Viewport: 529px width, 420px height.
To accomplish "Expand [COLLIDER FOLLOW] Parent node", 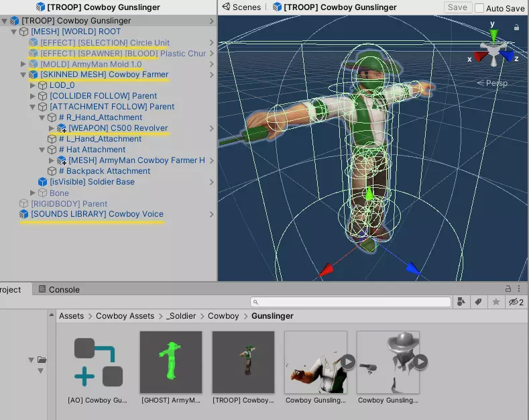I will coord(32,96).
